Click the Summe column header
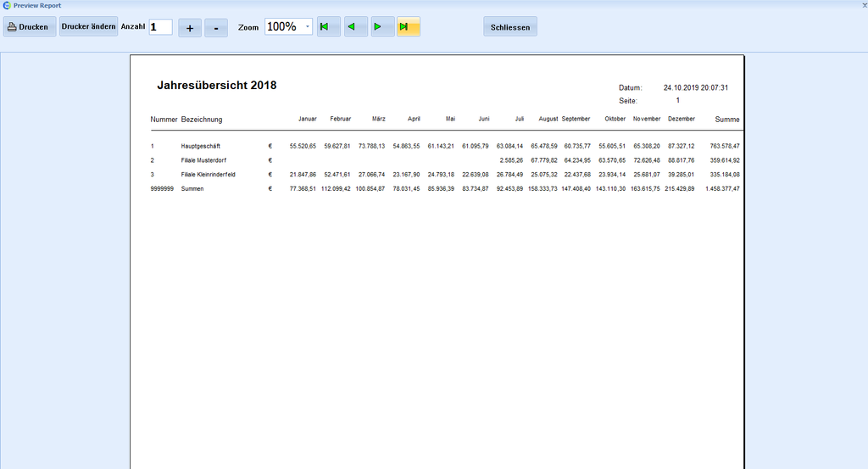868x469 pixels. click(x=726, y=119)
